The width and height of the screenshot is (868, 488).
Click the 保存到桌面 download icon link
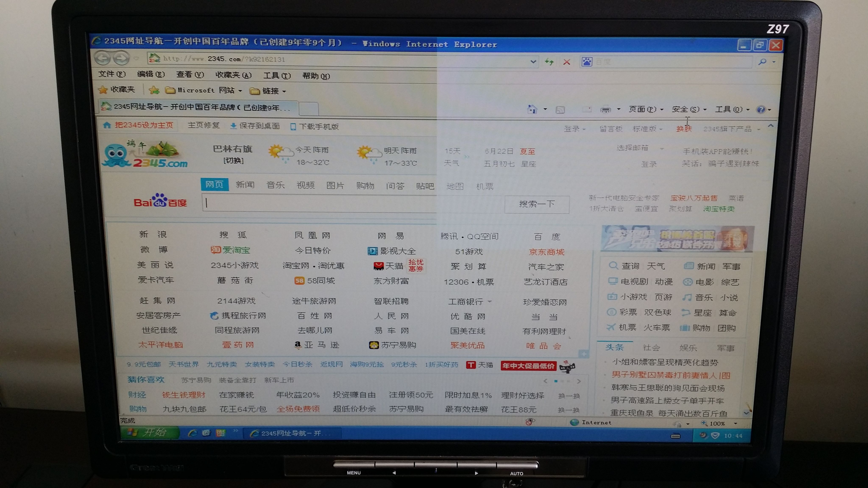[255, 126]
